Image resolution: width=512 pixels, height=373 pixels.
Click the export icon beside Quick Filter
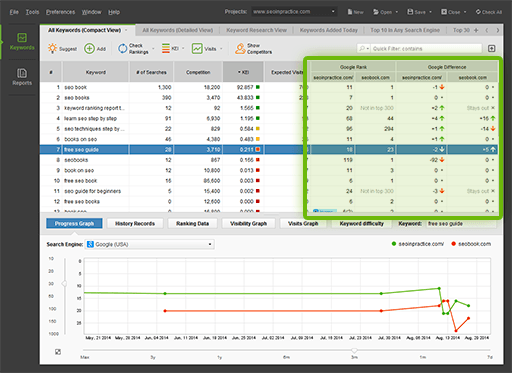pyautogui.click(x=491, y=48)
